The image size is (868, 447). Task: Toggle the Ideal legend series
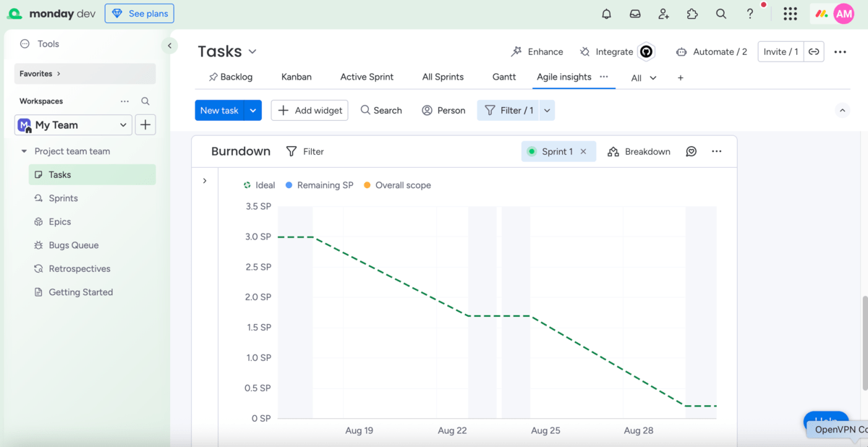(259, 184)
